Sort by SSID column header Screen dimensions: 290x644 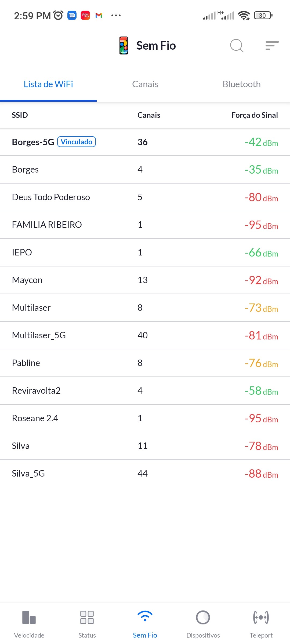20,115
